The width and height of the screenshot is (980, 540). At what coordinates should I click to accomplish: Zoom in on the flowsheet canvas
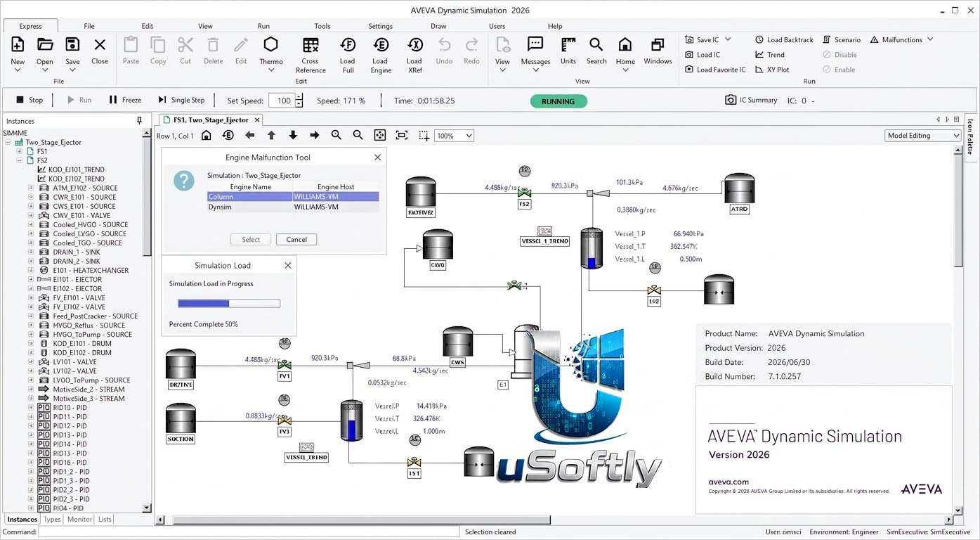coord(337,135)
